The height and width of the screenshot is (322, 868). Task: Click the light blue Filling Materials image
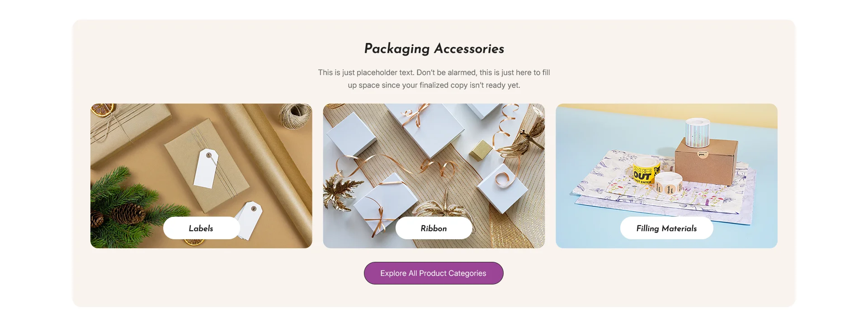[x=666, y=175]
